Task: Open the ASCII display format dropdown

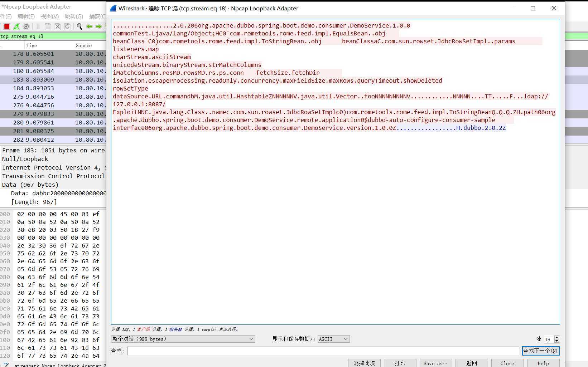Action: 333,339
